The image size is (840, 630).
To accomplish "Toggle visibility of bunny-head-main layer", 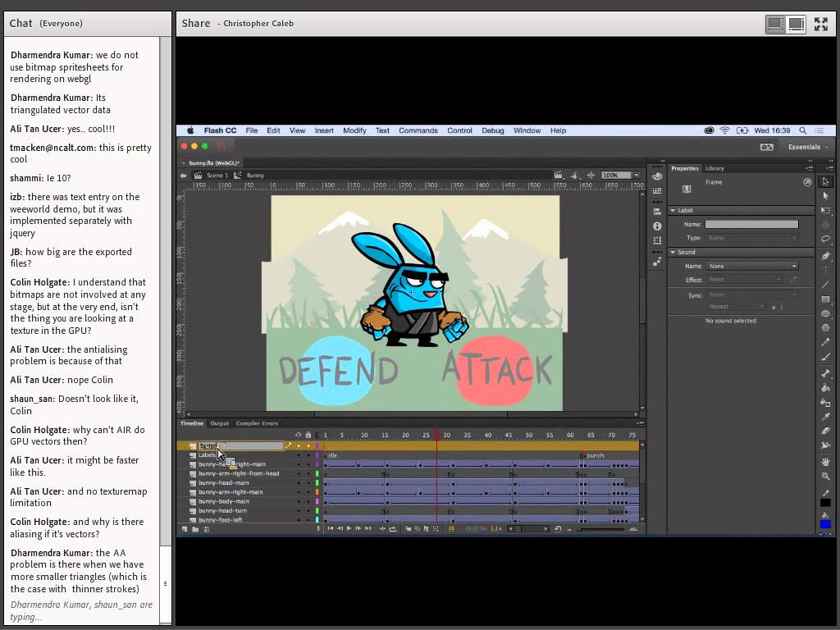I will [x=299, y=482].
